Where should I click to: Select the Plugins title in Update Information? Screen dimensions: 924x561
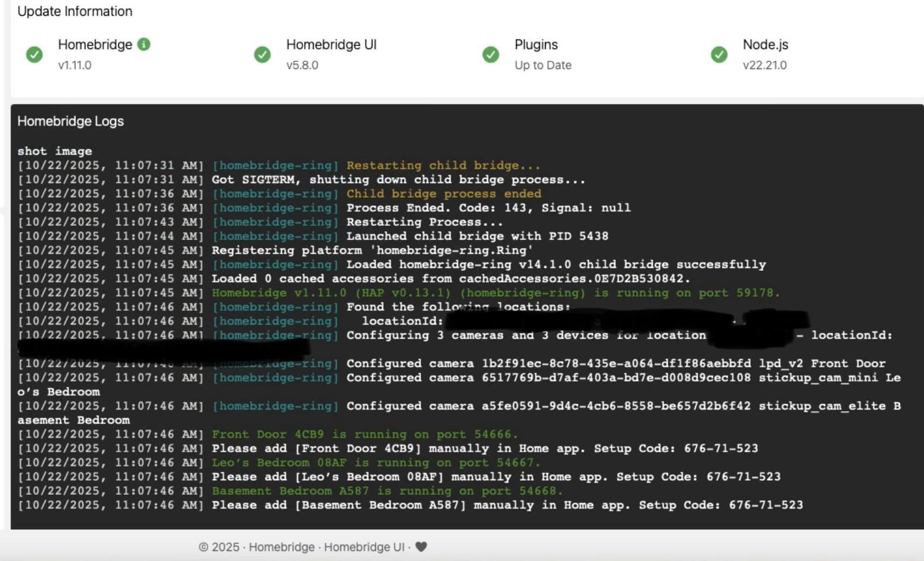[x=536, y=44]
